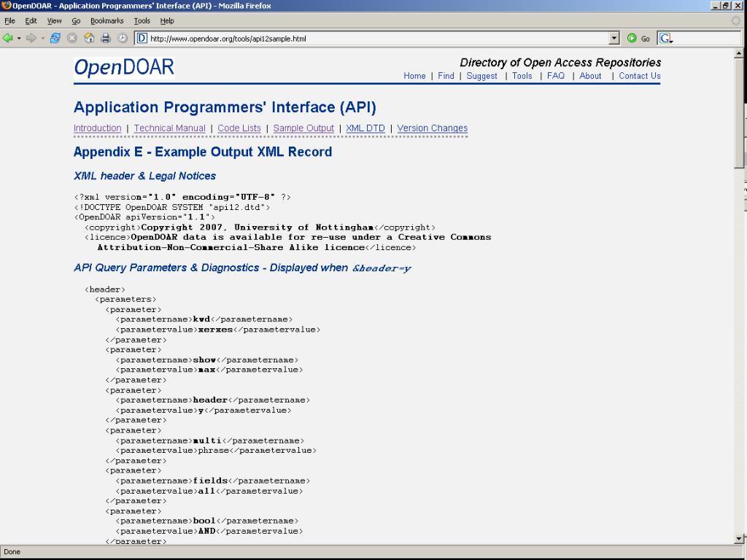Click the parameter name 'kwd'

point(201,319)
